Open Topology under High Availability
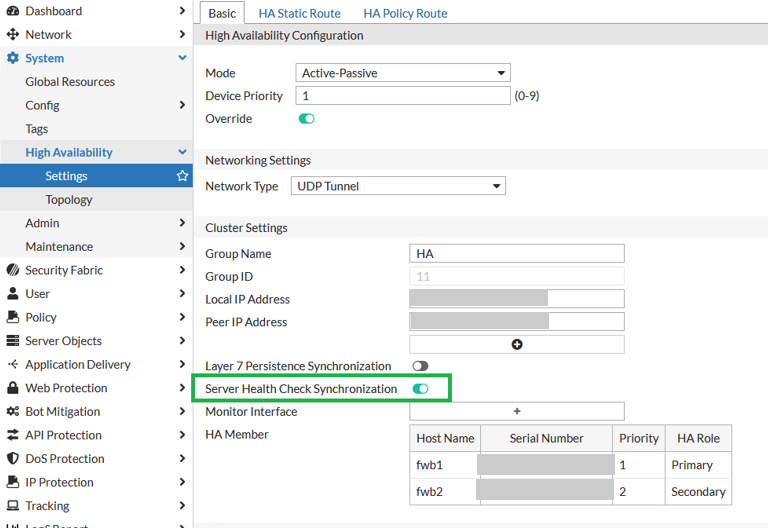 [69, 200]
